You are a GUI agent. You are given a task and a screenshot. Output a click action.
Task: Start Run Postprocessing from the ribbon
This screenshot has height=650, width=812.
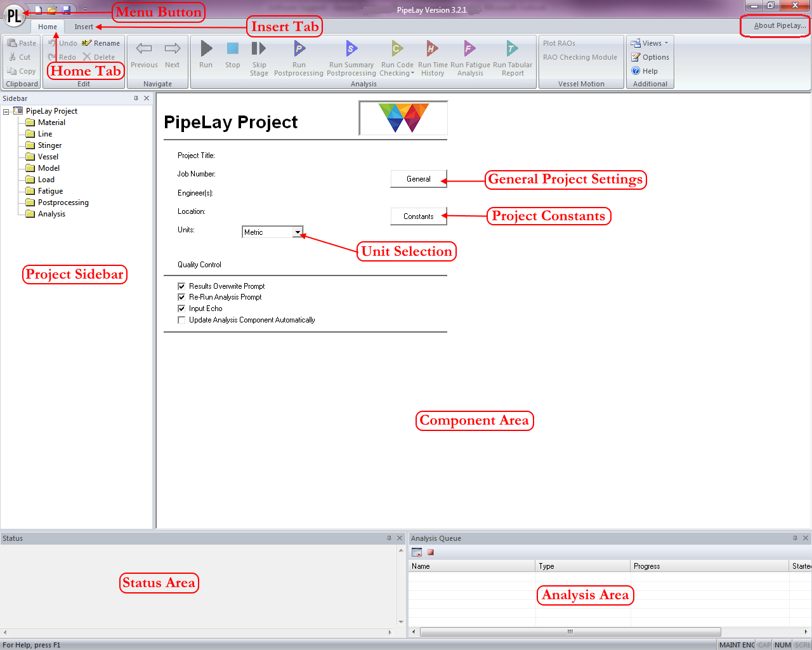coord(299,50)
